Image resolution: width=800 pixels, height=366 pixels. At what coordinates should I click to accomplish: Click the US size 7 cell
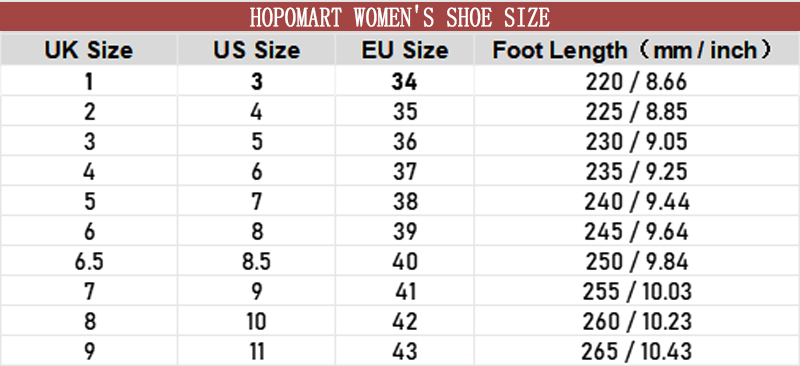[256, 202]
